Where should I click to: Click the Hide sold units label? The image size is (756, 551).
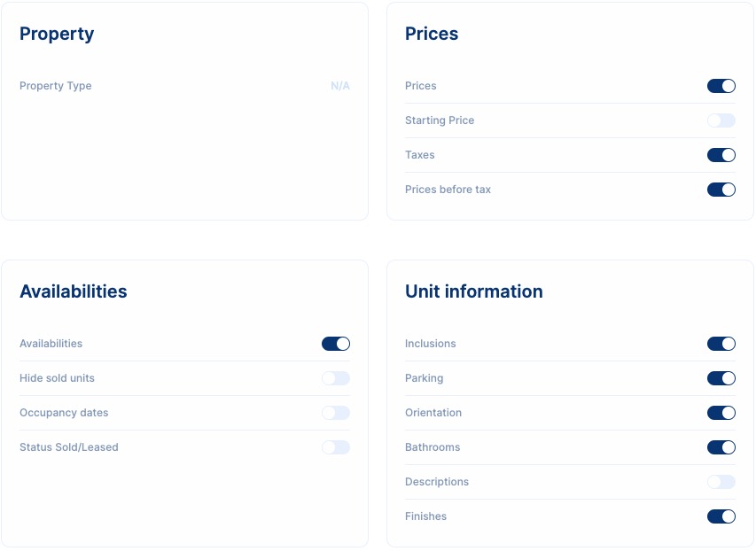[x=57, y=378]
